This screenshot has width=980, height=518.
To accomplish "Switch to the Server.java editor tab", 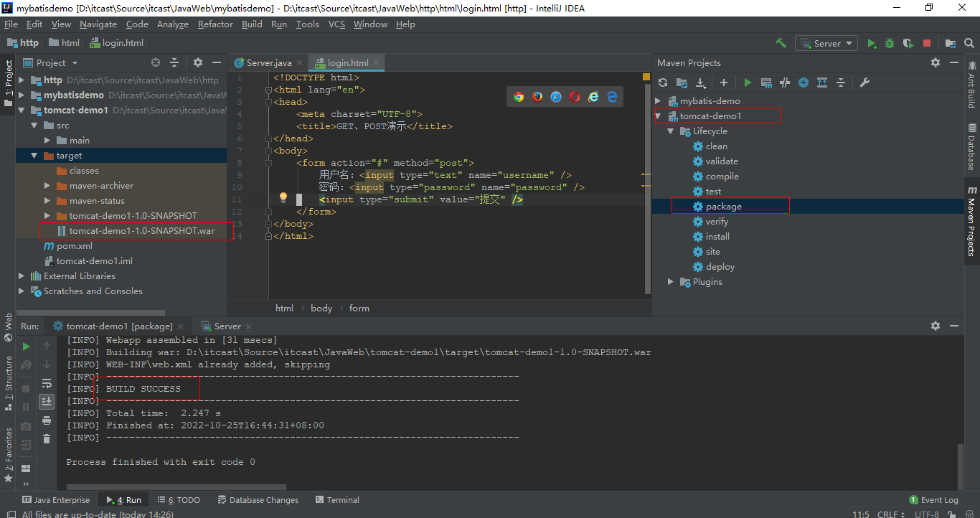I will click(268, 62).
